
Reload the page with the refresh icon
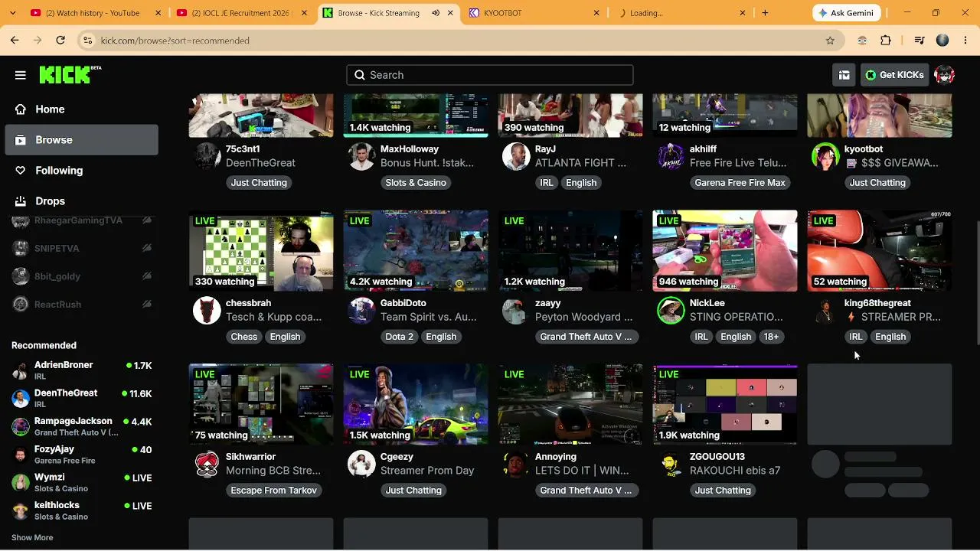(60, 41)
